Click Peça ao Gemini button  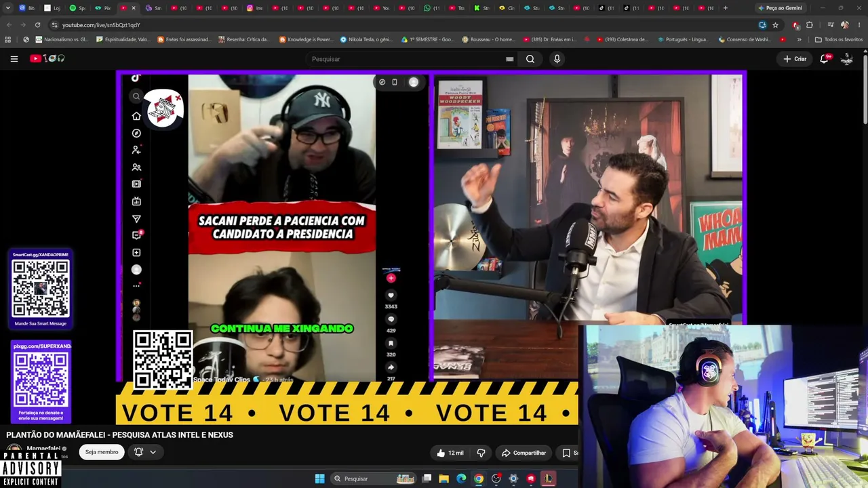coord(780,8)
